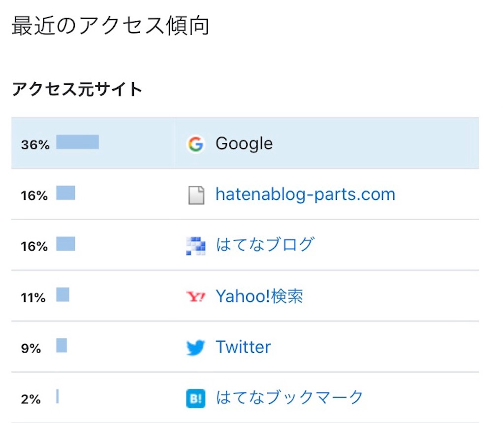504x423 pixels.
Task: Click the Hatena Bookmark B! icon
Action: 195,398
